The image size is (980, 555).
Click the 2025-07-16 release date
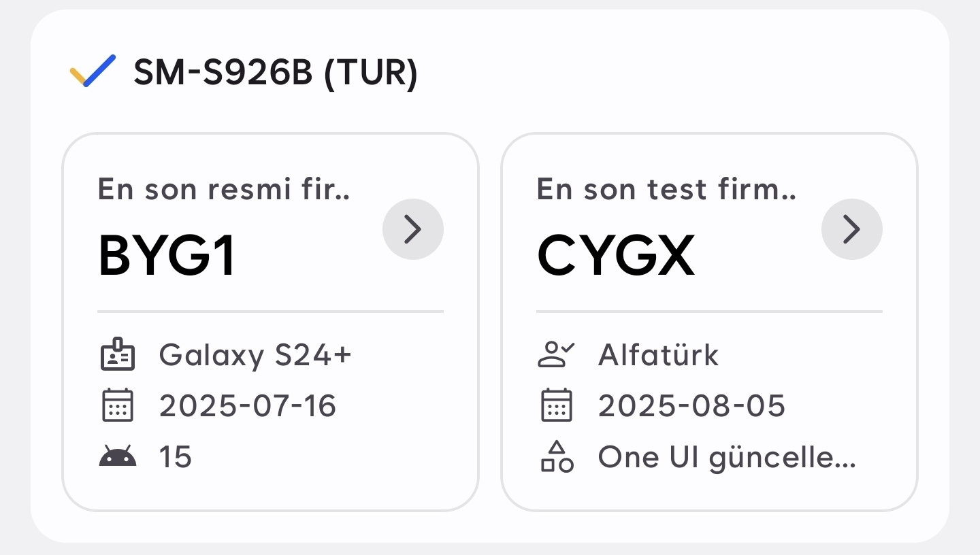pos(248,406)
